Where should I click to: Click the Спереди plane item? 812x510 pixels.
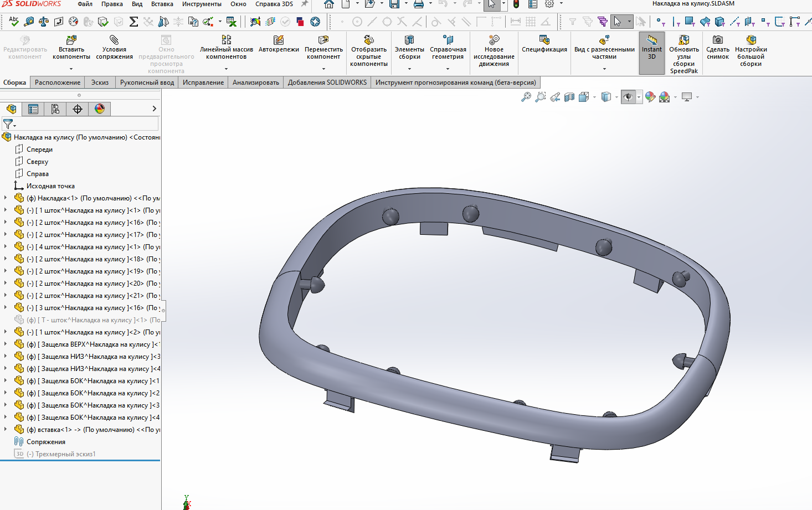39,150
